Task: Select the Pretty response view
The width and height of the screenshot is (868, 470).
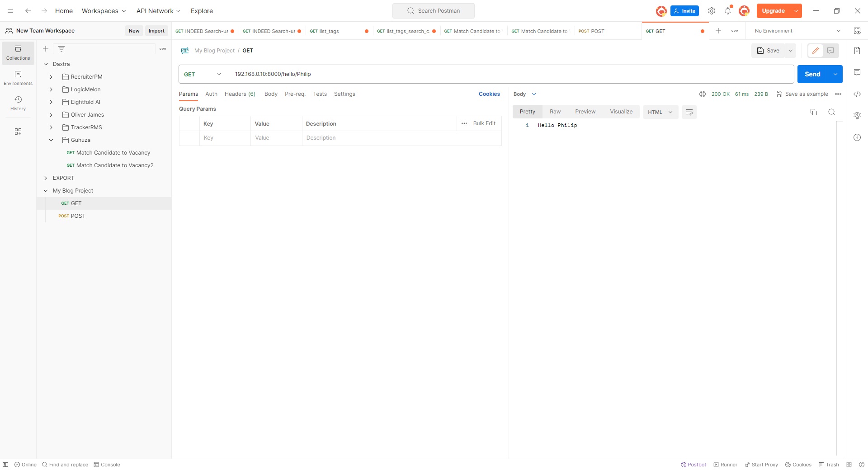Action: pos(528,112)
